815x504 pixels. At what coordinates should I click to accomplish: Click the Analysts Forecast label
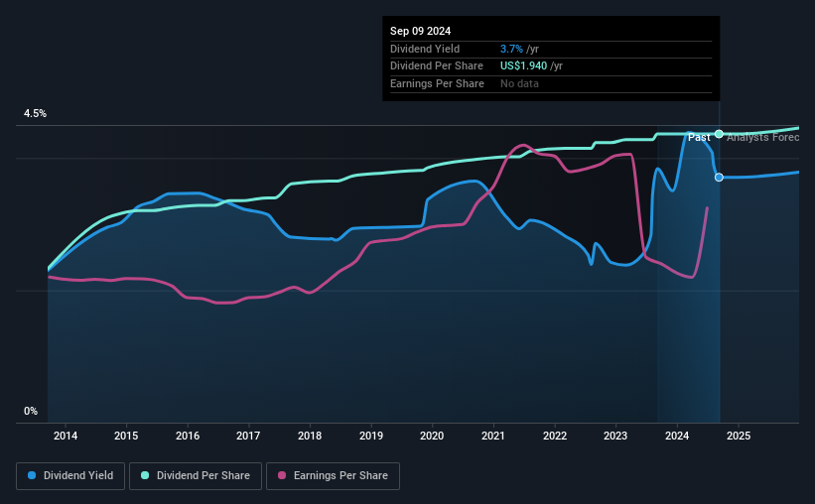point(763,137)
